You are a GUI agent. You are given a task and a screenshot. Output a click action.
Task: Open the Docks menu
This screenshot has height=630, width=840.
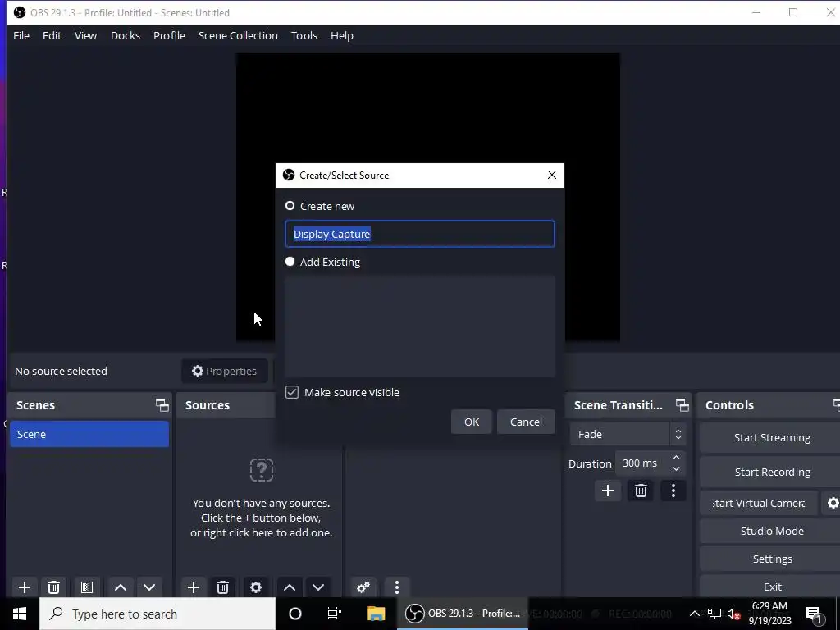[x=126, y=35]
